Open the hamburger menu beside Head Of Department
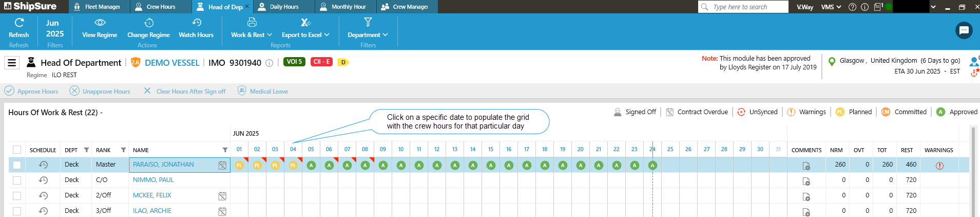This screenshot has width=980, height=217. tap(12, 63)
